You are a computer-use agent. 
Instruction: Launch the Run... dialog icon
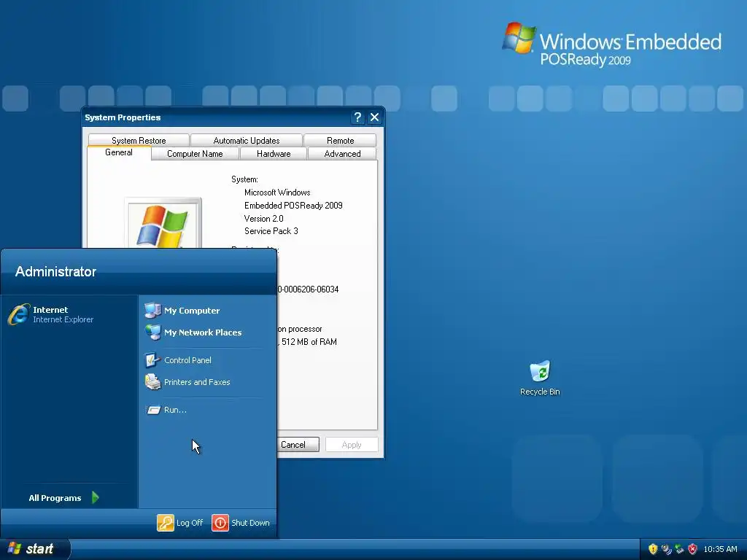[x=153, y=410]
